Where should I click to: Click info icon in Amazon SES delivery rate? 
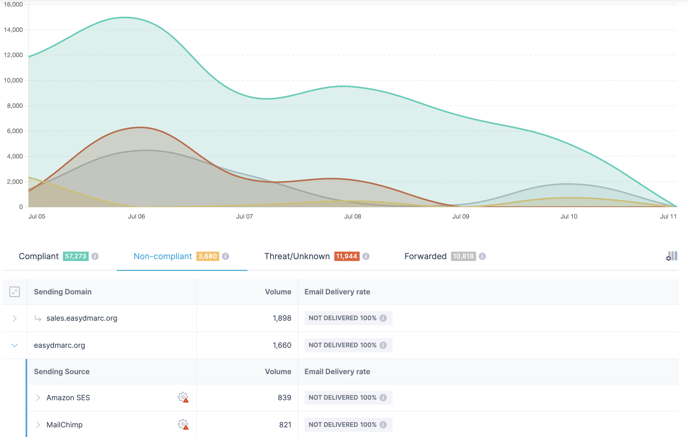pyautogui.click(x=383, y=398)
